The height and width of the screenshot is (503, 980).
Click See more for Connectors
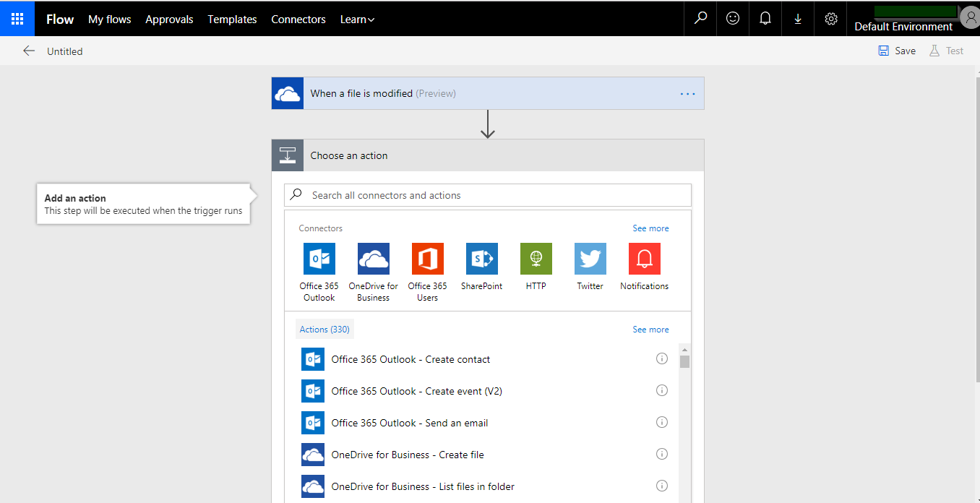pyautogui.click(x=650, y=228)
